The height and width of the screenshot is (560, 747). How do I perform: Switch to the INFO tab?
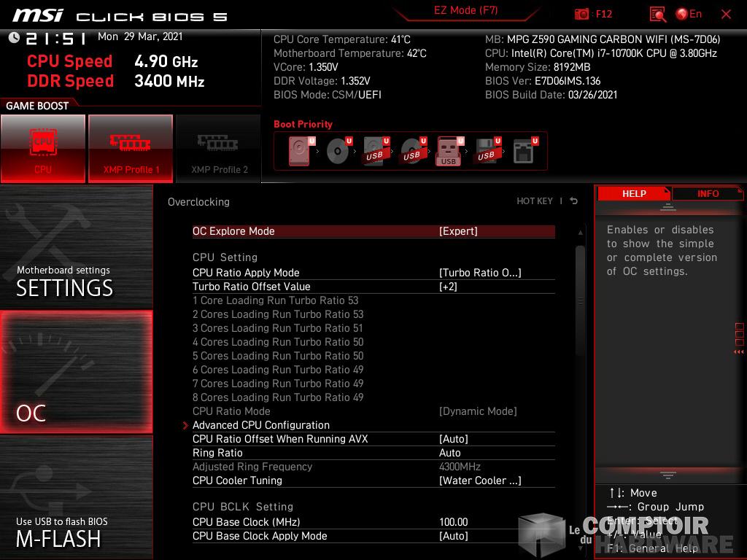point(708,193)
